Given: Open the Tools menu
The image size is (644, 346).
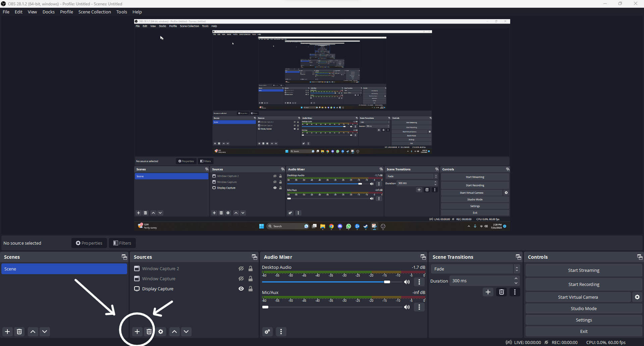Looking at the screenshot, I should tap(122, 12).
